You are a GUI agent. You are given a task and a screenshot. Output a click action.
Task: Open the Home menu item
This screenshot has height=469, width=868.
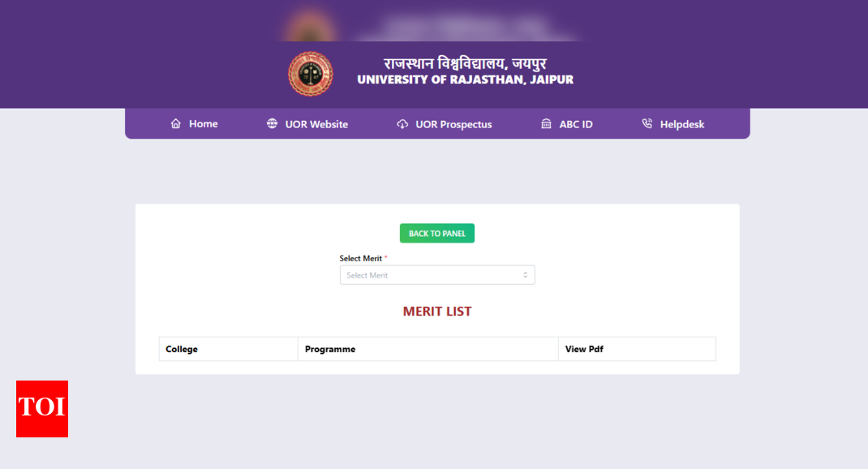pyautogui.click(x=203, y=124)
